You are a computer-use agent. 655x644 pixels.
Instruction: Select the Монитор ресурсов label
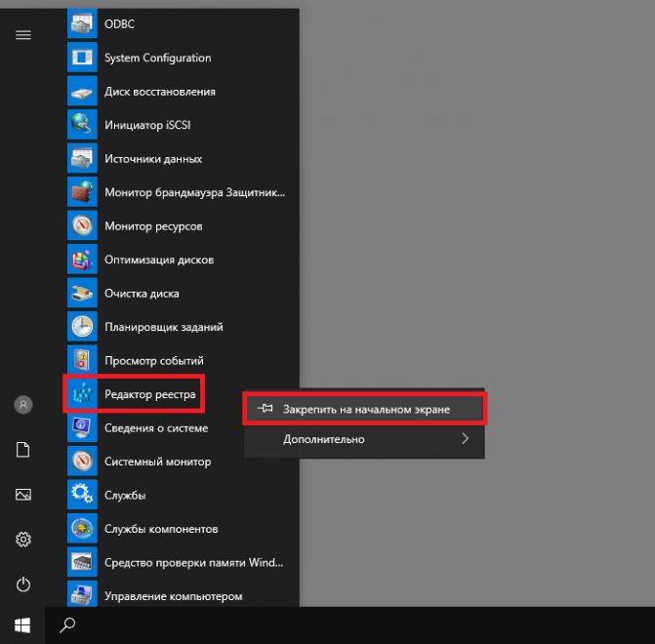153,226
